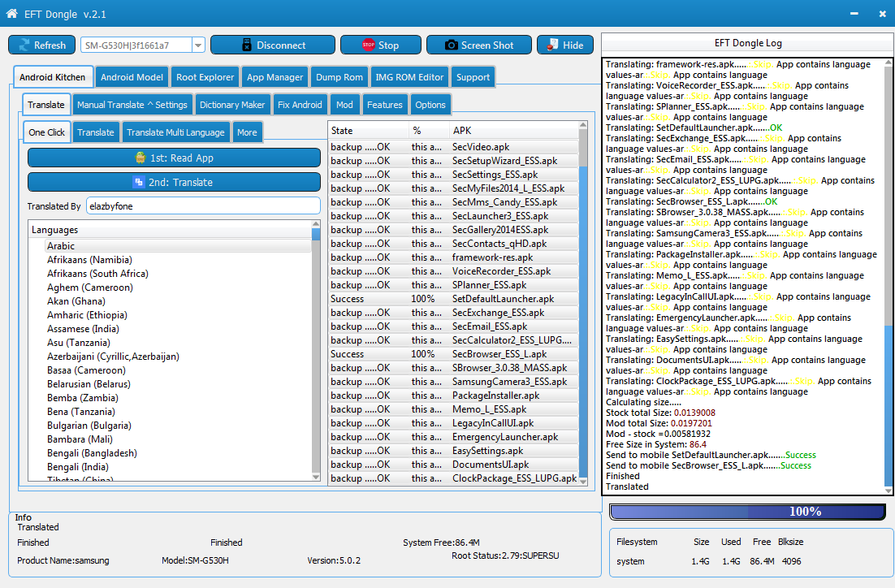895x588 pixels.
Task: Select Belarusian (Belarus) language
Action: click(x=89, y=384)
